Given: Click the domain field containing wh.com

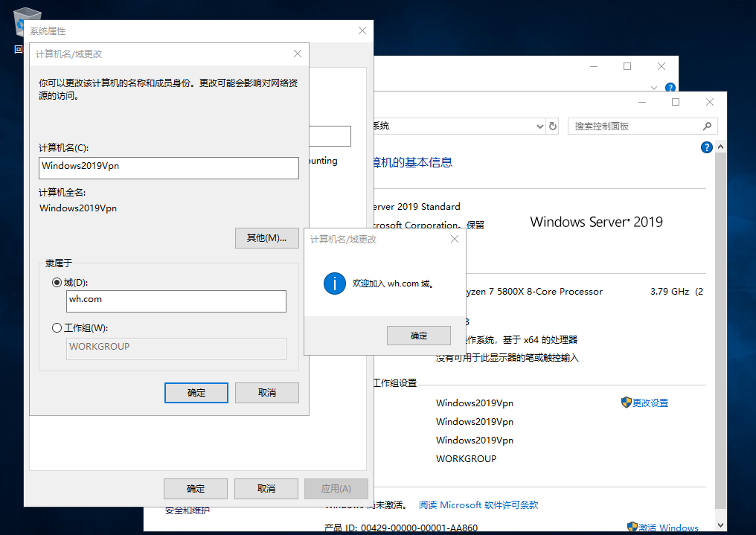Looking at the screenshot, I should point(176,301).
